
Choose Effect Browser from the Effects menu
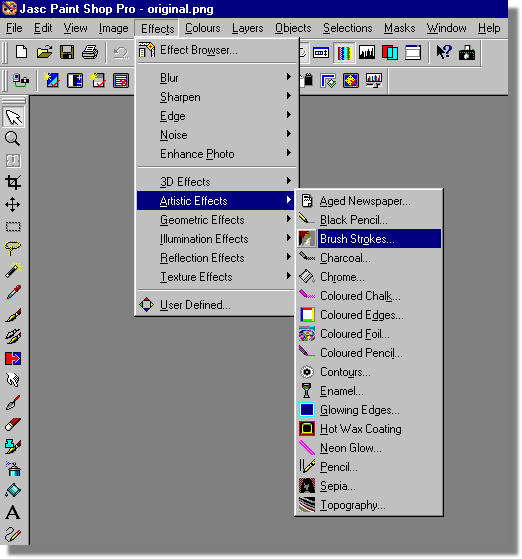217,50
